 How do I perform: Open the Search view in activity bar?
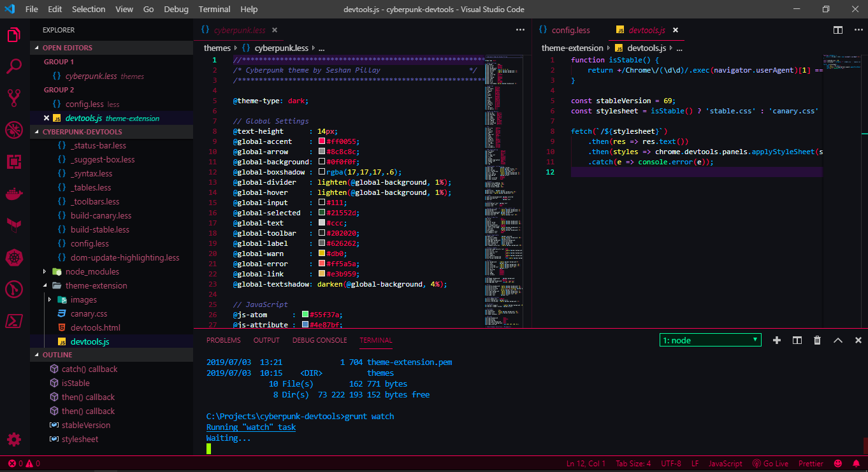14,66
